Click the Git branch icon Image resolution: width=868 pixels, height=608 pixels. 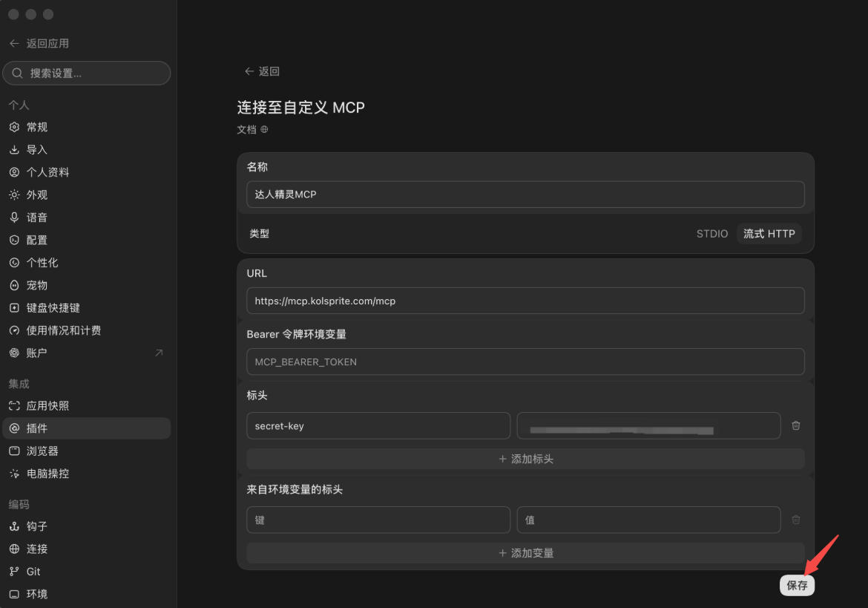tap(14, 572)
